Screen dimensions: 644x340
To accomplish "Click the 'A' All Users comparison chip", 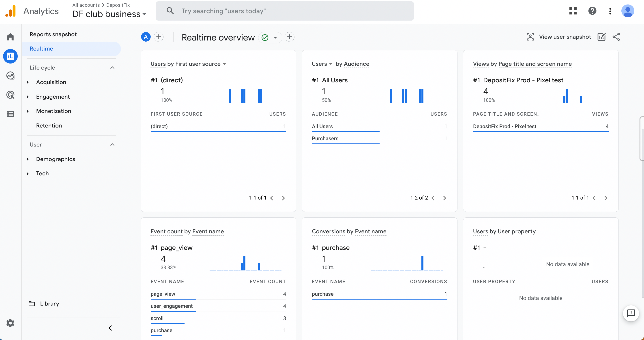I will [146, 37].
